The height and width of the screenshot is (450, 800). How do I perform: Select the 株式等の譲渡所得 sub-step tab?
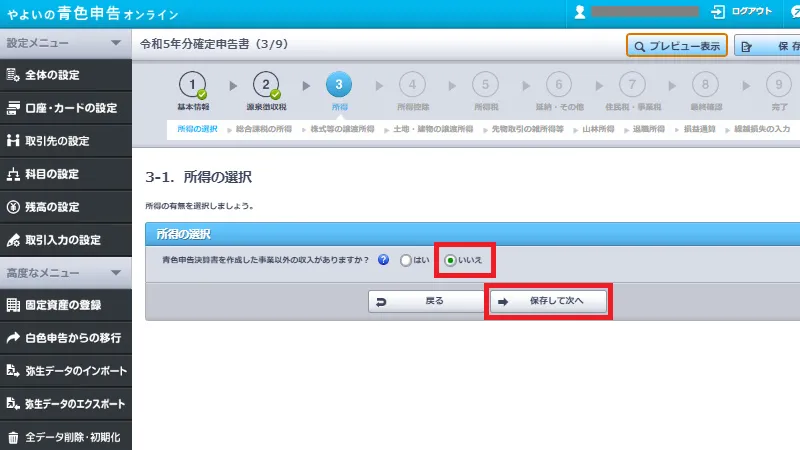(x=342, y=129)
